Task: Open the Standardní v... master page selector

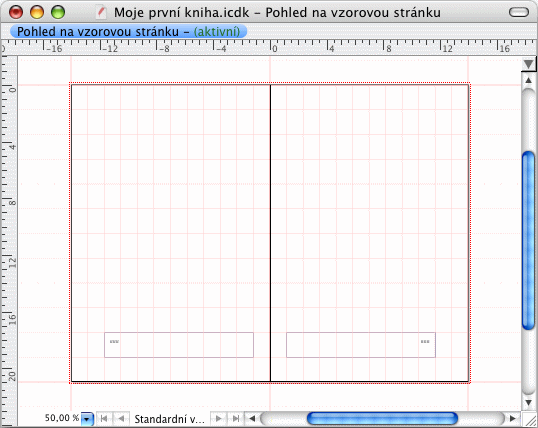Action: click(169, 419)
